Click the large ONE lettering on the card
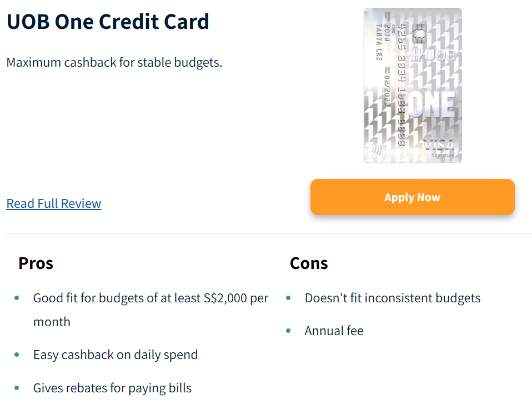 (x=432, y=106)
